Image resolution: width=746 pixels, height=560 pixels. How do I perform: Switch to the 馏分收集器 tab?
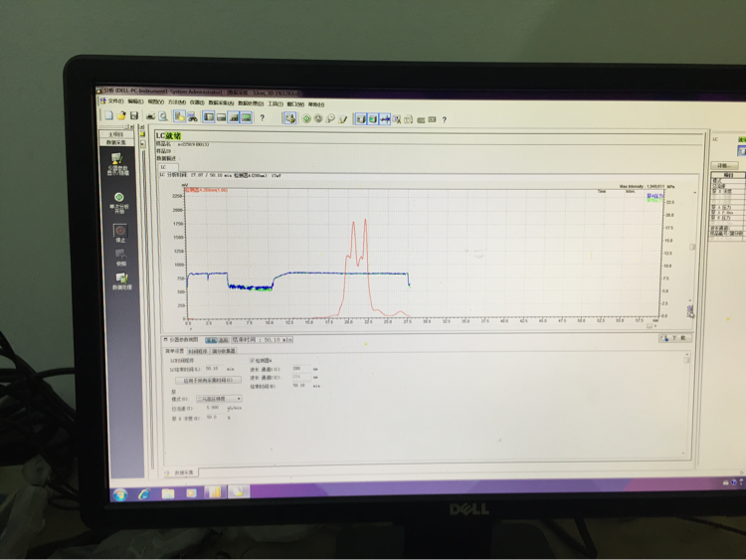(x=224, y=351)
